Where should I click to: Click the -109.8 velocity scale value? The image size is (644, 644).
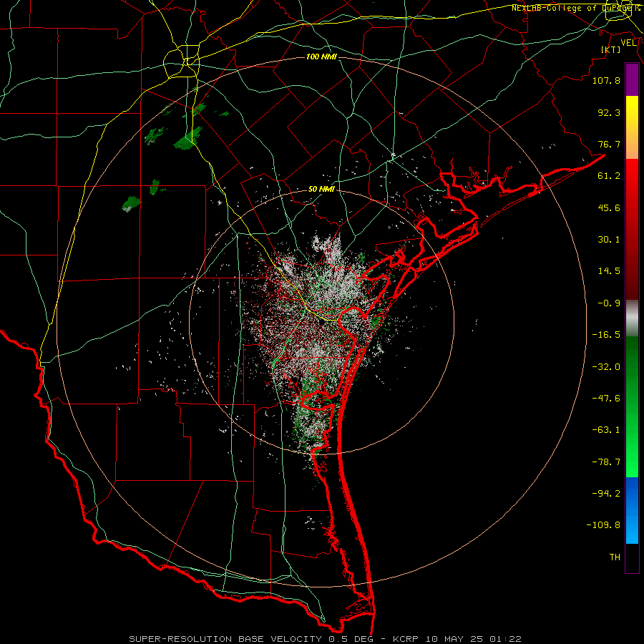pyautogui.click(x=603, y=525)
